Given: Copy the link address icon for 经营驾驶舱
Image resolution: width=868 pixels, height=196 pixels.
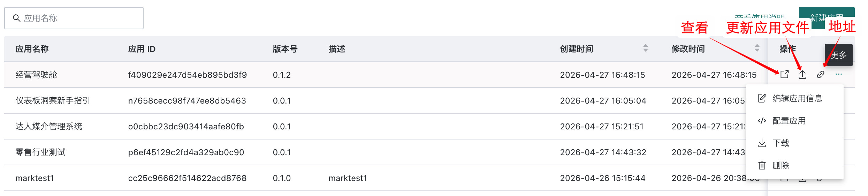Looking at the screenshot, I should 821,74.
